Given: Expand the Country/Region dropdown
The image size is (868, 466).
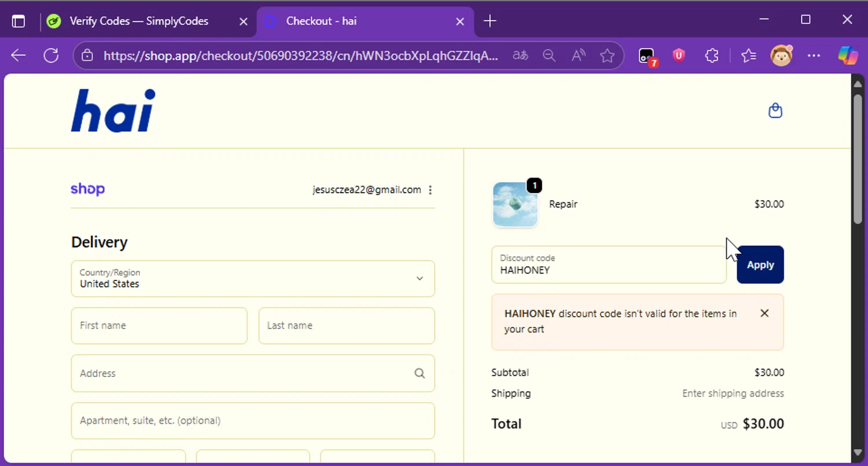Looking at the screenshot, I should tap(253, 279).
